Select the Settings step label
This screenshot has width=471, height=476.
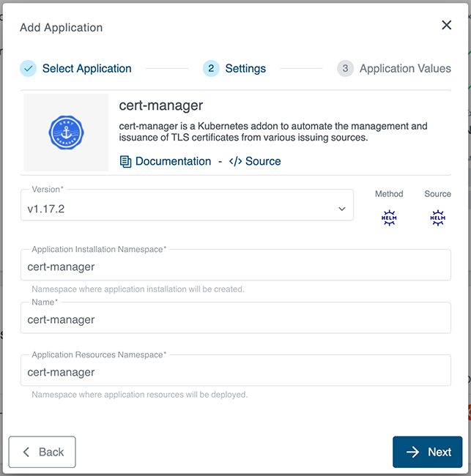(245, 69)
